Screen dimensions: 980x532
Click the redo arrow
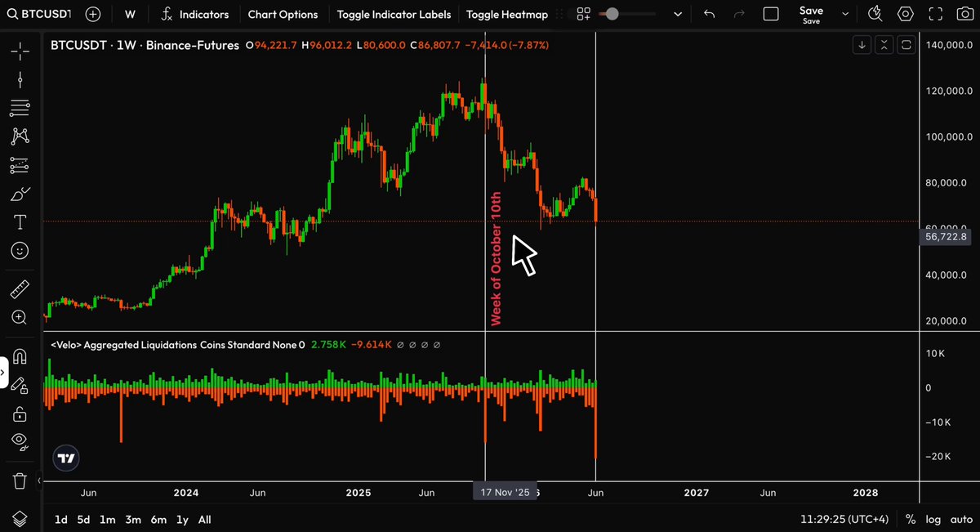point(740,14)
